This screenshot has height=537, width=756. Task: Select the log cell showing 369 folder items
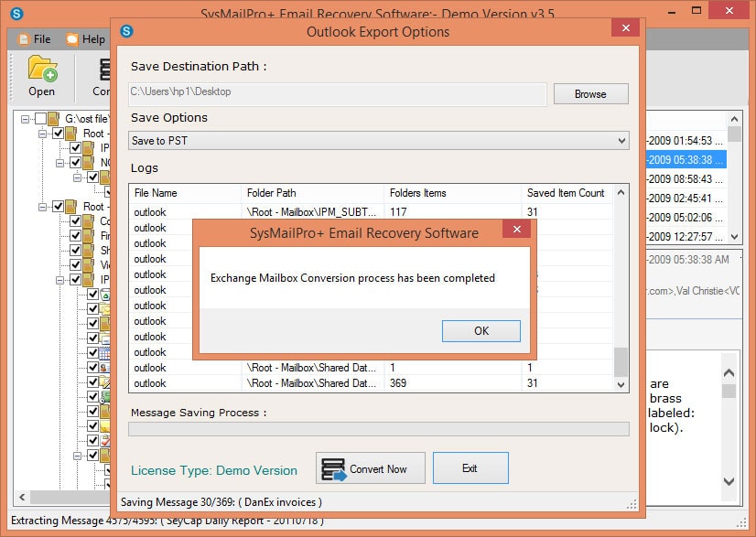(398, 383)
